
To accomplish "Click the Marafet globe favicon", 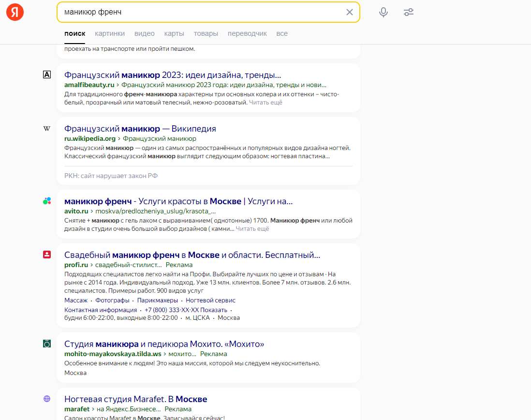I will pos(47,399).
